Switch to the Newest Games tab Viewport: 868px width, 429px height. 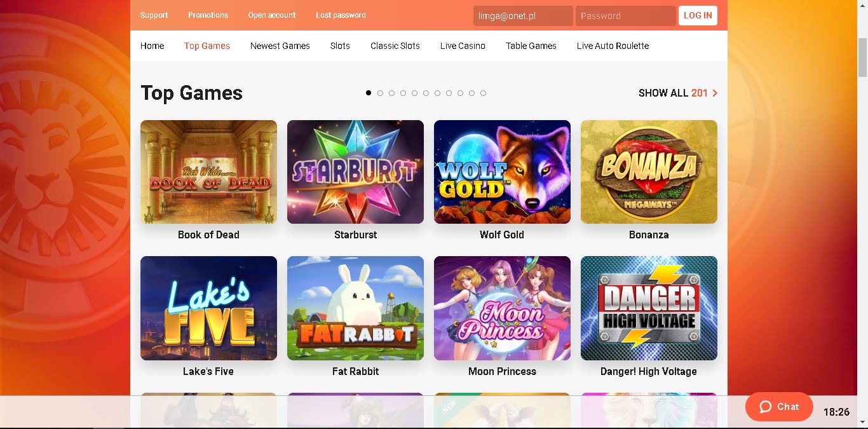point(280,46)
